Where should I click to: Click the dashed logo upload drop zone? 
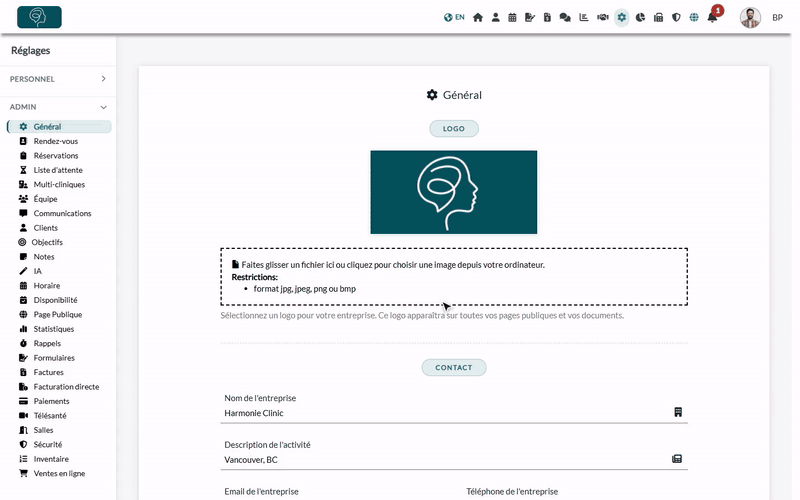tap(454, 277)
